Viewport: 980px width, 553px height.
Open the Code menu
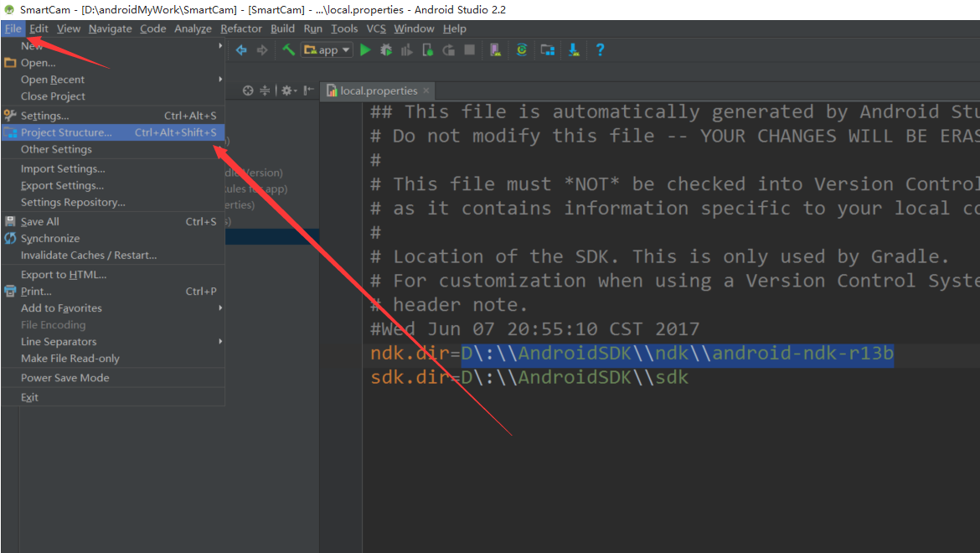click(153, 28)
